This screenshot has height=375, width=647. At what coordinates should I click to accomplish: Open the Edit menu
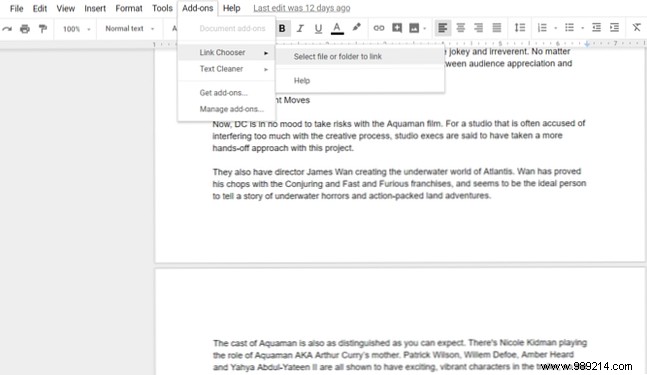(40, 8)
